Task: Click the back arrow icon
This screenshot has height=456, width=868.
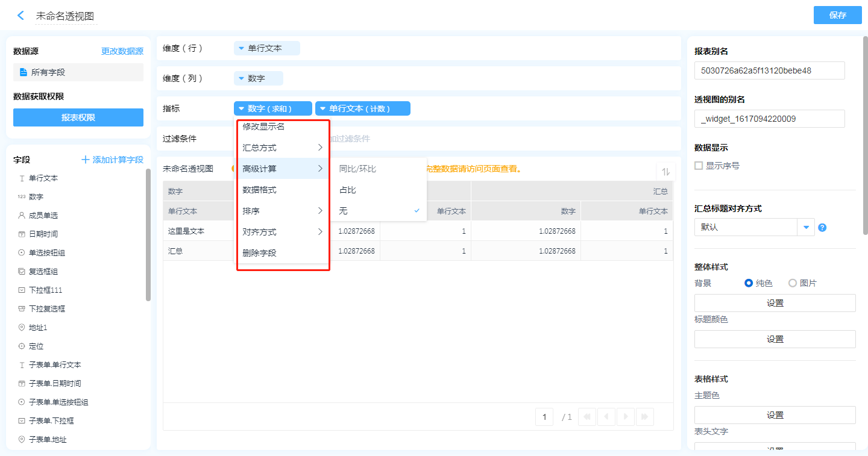Action: [x=21, y=16]
